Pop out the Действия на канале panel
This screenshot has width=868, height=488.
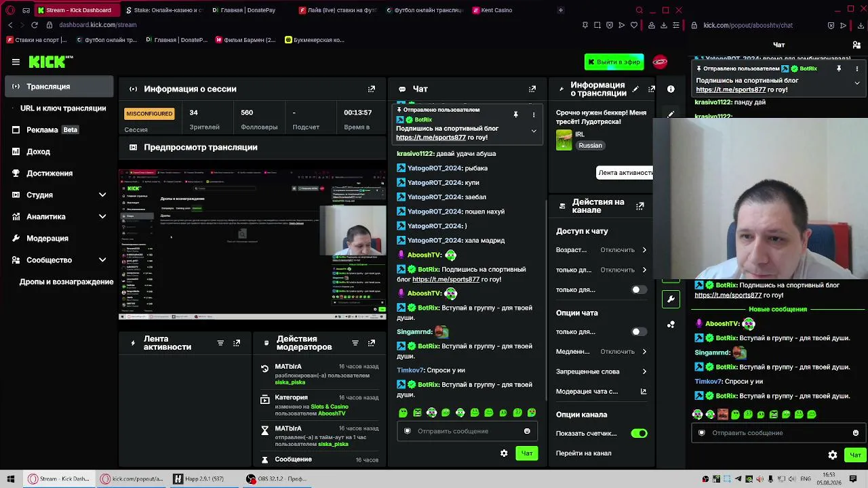639,206
